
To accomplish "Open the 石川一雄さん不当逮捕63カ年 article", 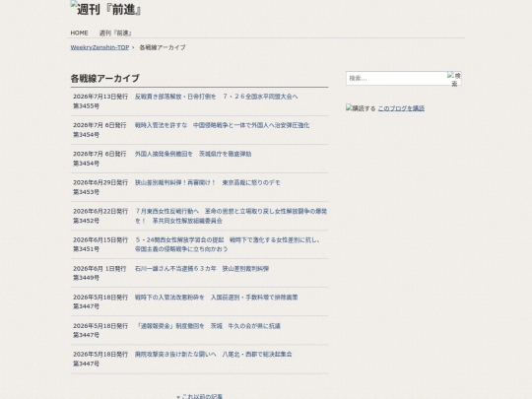I will 202,269.
